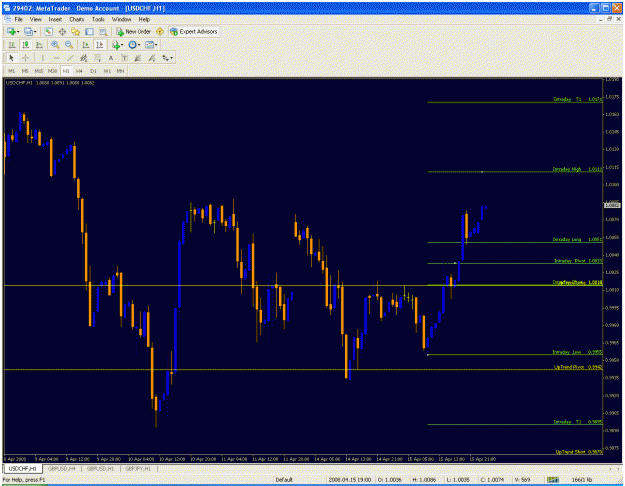Select the Equidistant Channel tool
Image resolution: width=625 pixels, height=486 pixels.
coord(83,58)
